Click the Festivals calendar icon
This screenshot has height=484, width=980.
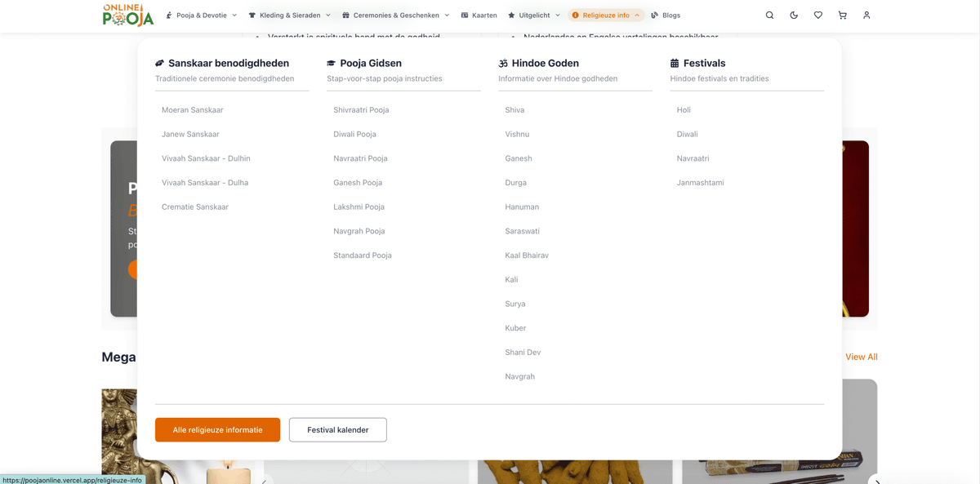[675, 63]
